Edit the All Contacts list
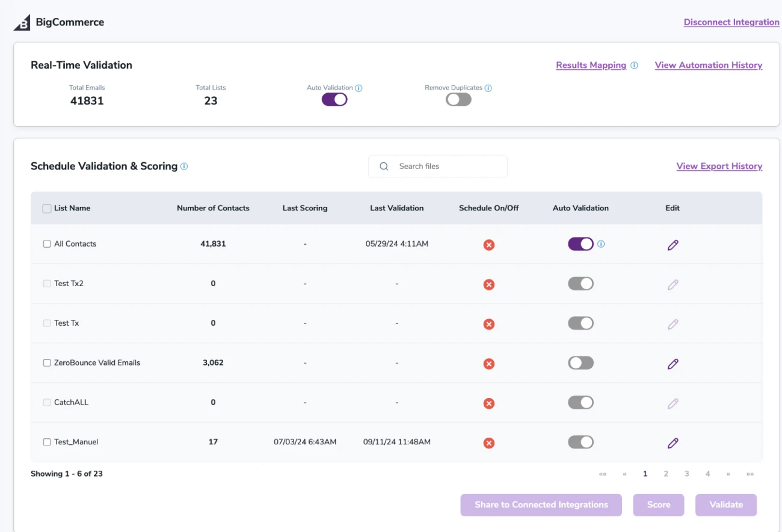 pyautogui.click(x=672, y=245)
